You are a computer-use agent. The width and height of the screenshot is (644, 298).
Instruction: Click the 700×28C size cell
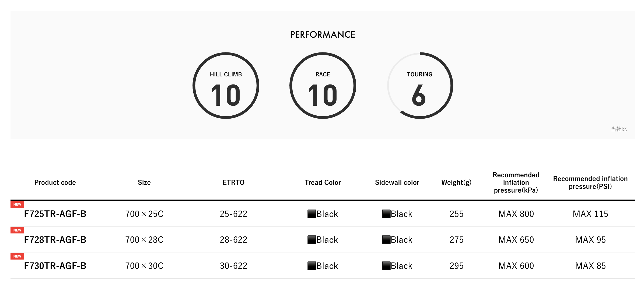point(144,240)
